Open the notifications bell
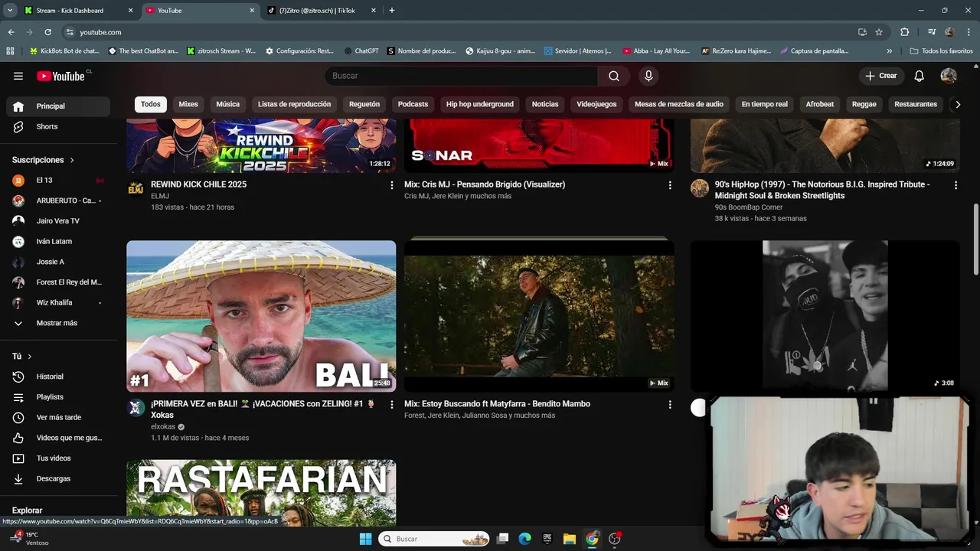This screenshot has width=980, height=551. click(x=920, y=76)
